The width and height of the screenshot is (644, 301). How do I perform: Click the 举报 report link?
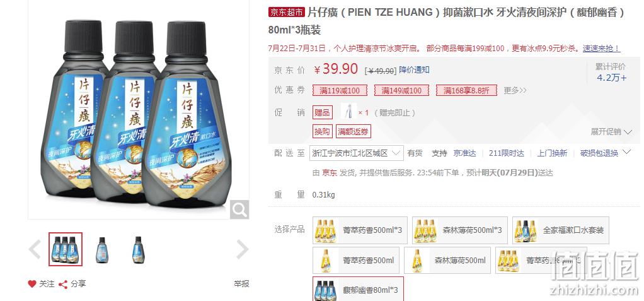241,284
